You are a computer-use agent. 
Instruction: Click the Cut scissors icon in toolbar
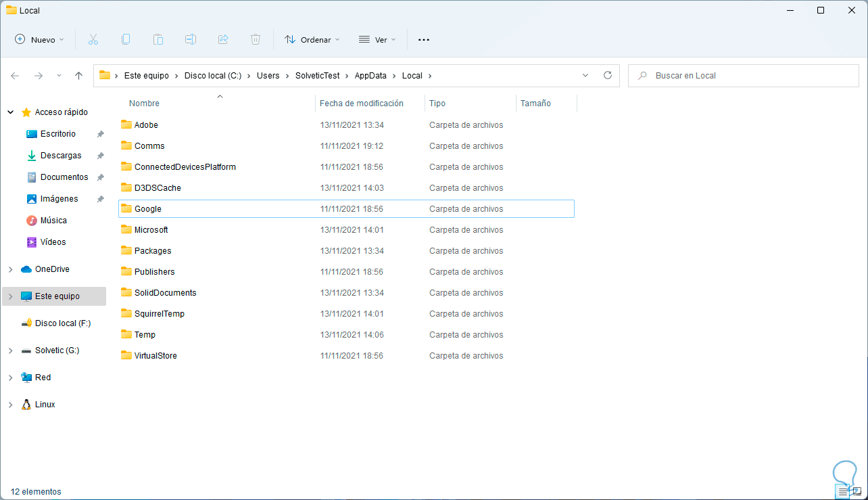(x=93, y=40)
